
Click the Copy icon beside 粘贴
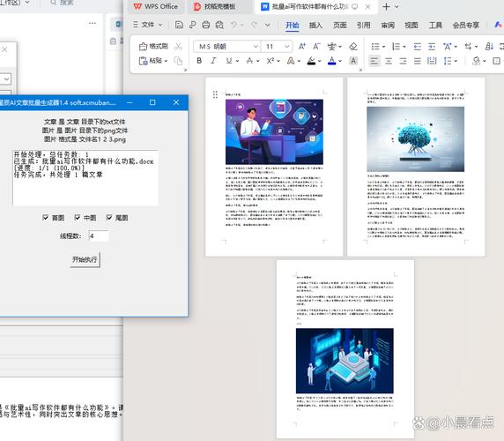(x=178, y=61)
